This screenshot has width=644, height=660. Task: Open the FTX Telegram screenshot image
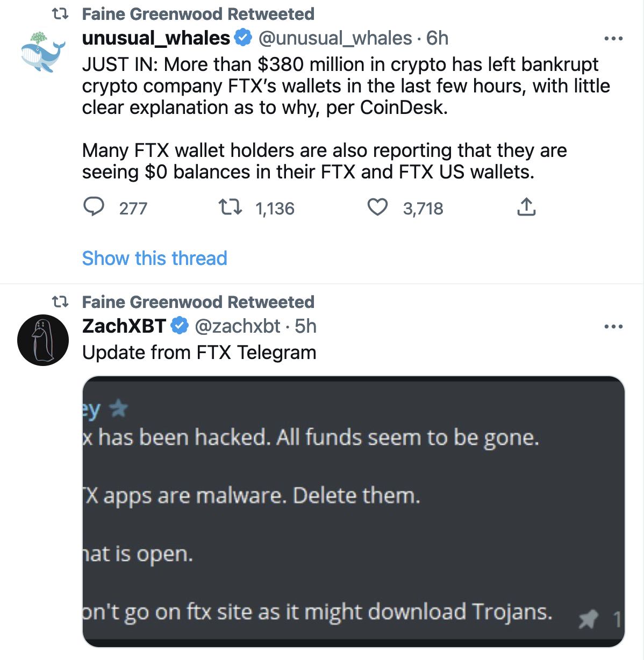click(x=353, y=512)
